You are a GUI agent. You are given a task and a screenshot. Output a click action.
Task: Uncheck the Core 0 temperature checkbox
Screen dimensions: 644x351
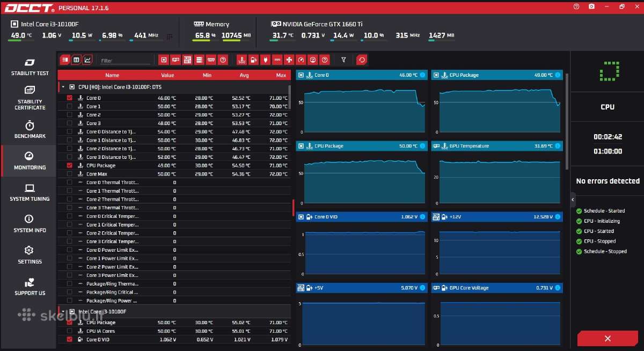[69, 98]
